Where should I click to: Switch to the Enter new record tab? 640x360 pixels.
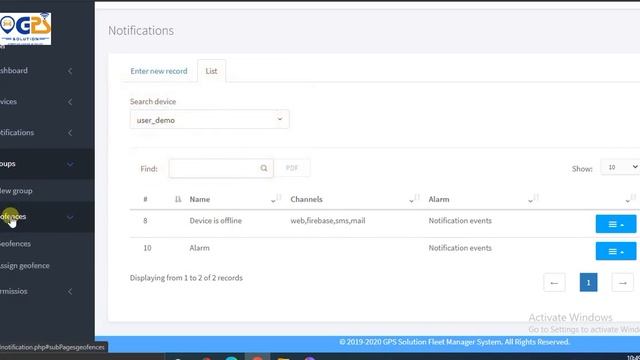coord(159,71)
